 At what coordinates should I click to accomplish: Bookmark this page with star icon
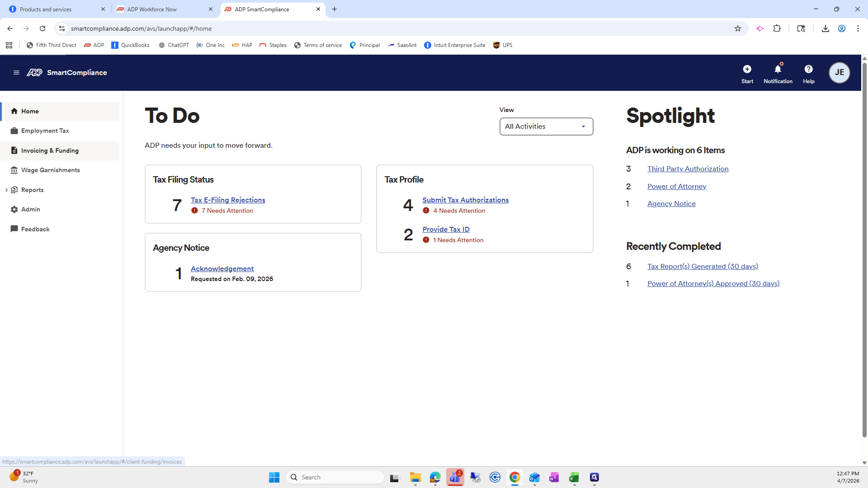pos(738,28)
